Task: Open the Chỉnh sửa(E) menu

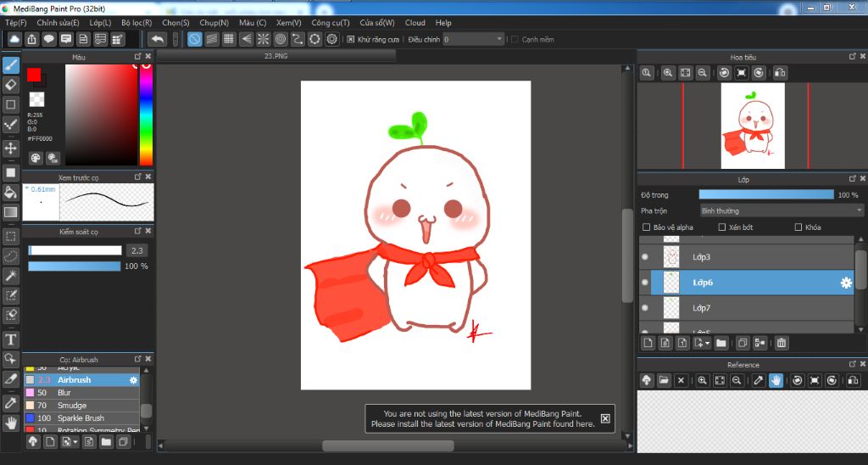Action: click(x=58, y=23)
